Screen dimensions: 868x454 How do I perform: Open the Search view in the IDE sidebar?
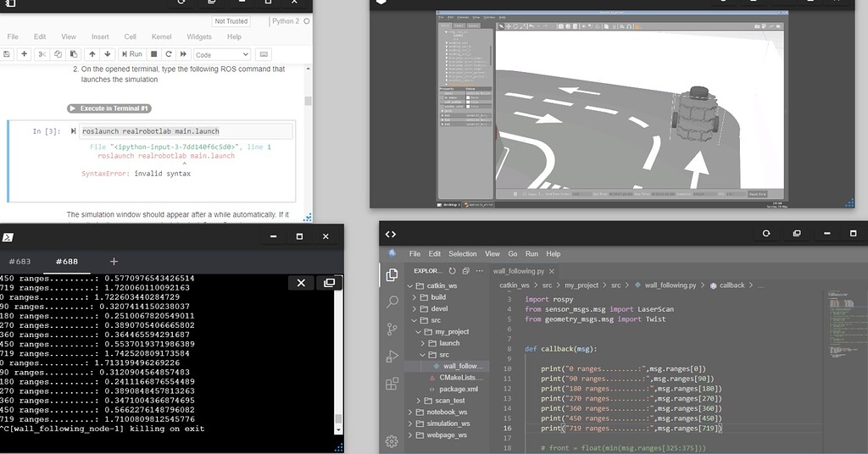coord(392,302)
